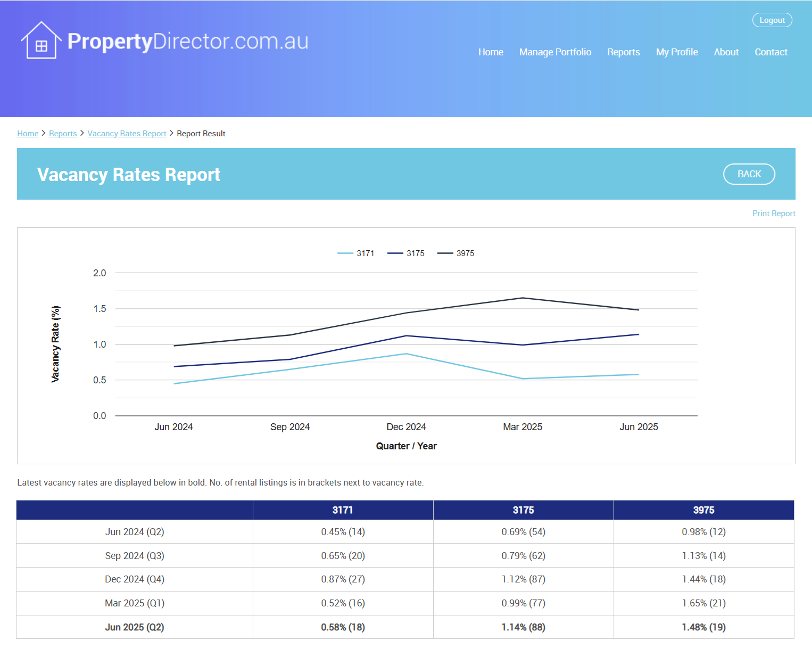The width and height of the screenshot is (812, 657).
Task: Click the PropertyDirector.com.au site title text
Action: [188, 42]
